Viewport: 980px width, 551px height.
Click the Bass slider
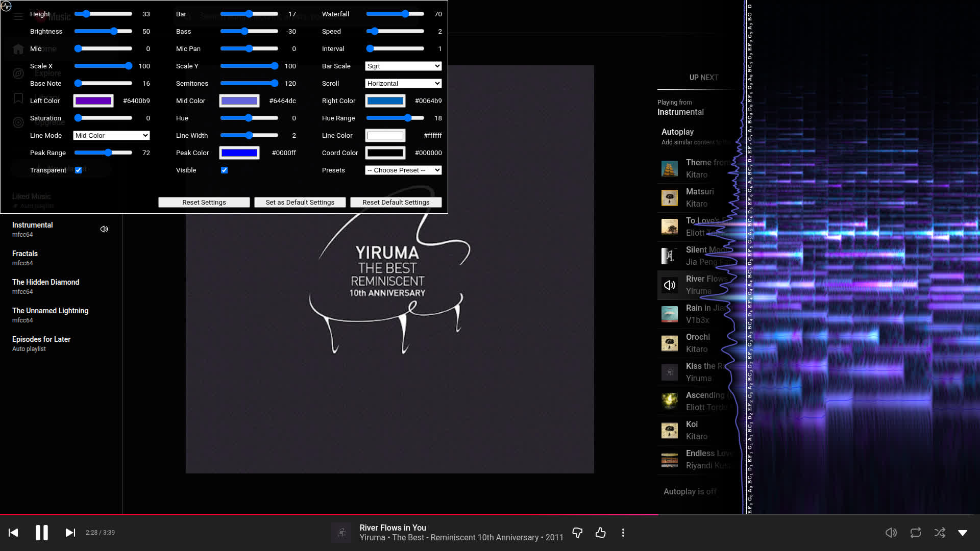click(x=249, y=32)
